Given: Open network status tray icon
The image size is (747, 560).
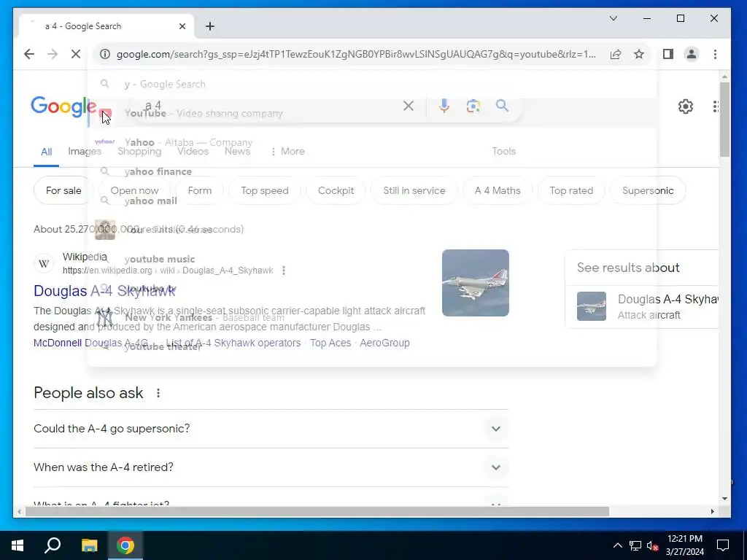Looking at the screenshot, I should pos(635,545).
